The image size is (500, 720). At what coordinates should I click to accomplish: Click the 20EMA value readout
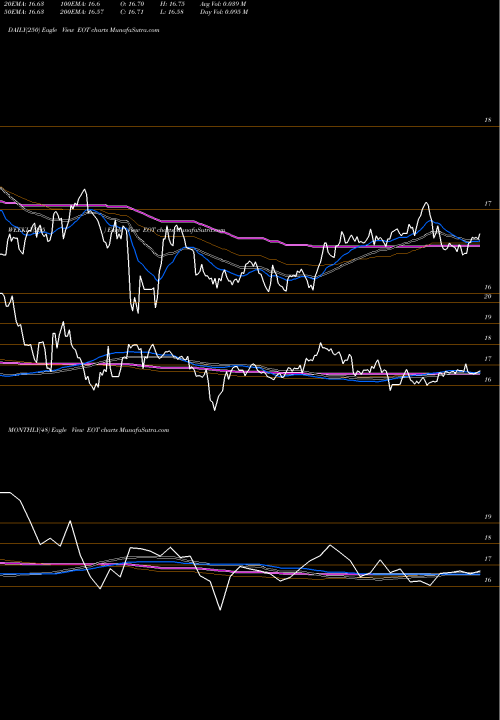(x=22, y=4)
